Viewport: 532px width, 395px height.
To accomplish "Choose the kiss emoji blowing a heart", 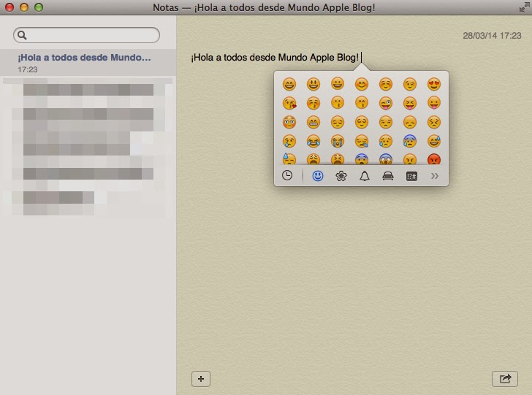I will pos(289,103).
